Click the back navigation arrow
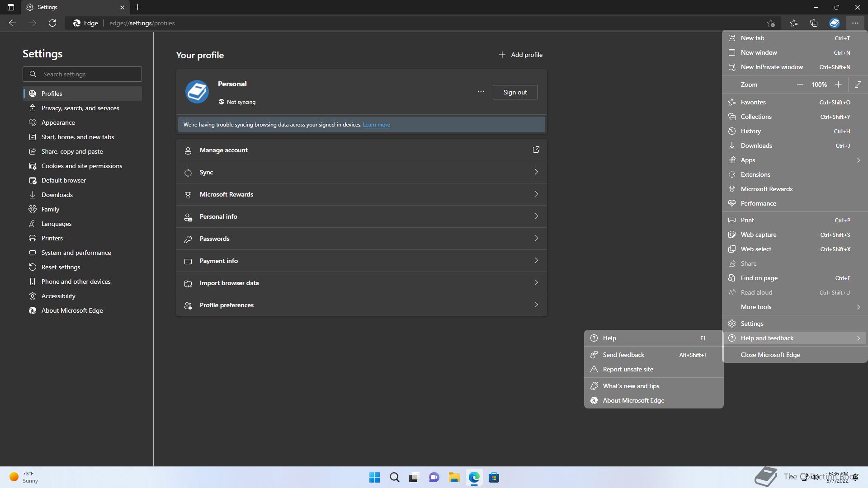The height and width of the screenshot is (488, 868). tap(13, 23)
